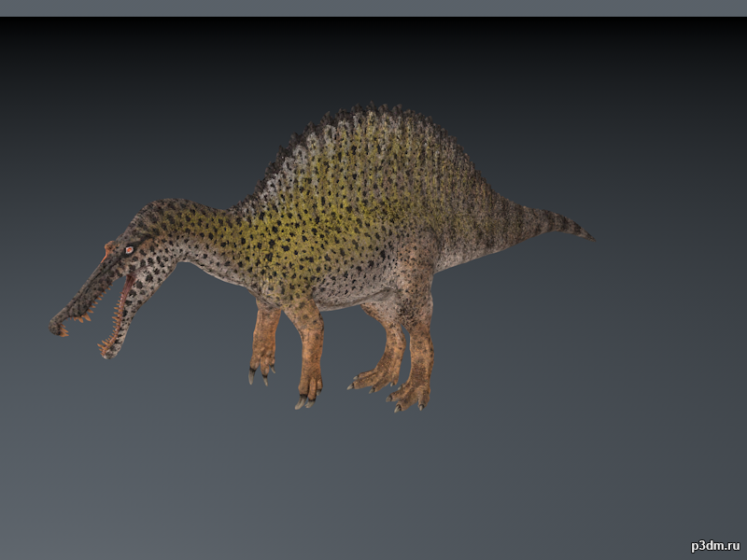The height and width of the screenshot is (560, 747).
Task: Click the tip of the lower jaw
Action: pyautogui.click(x=107, y=352)
